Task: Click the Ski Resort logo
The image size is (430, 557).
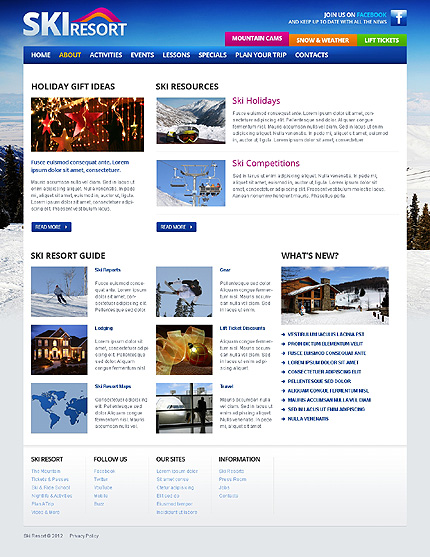Action: [75, 22]
